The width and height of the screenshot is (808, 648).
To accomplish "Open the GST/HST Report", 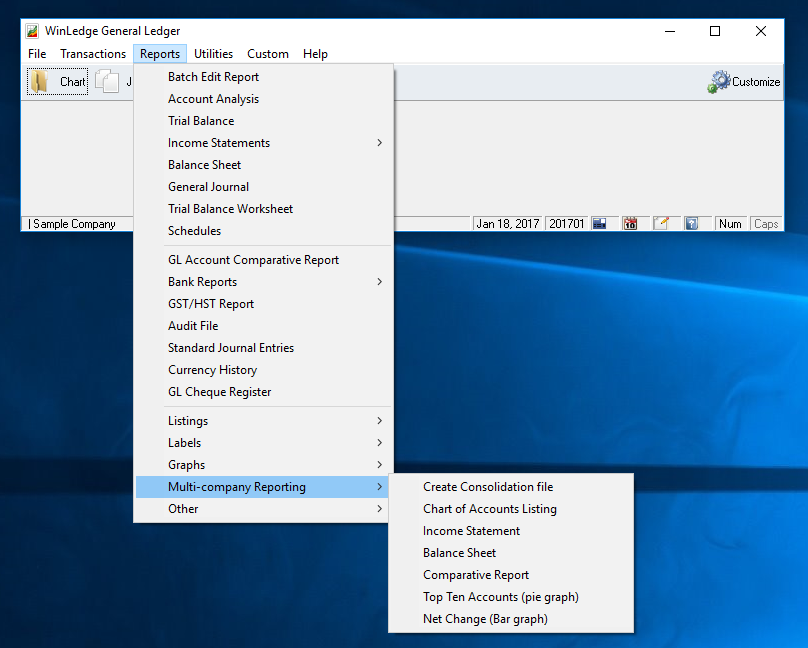I will click(211, 304).
